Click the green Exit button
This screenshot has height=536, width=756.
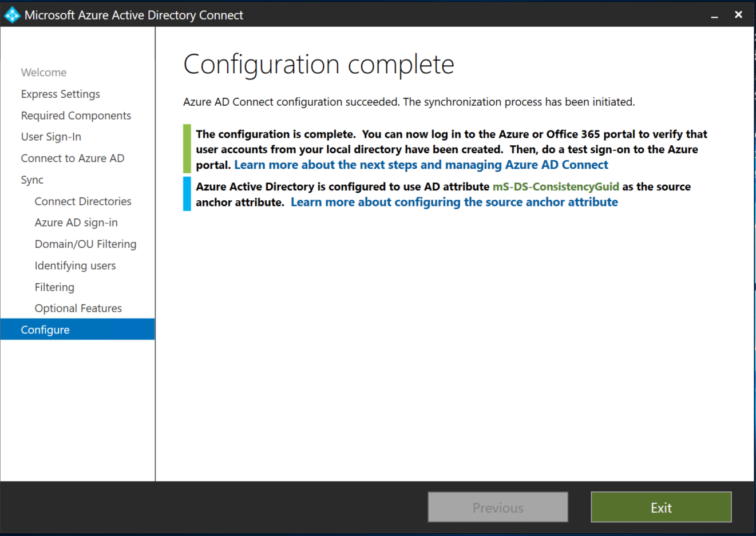(x=661, y=507)
